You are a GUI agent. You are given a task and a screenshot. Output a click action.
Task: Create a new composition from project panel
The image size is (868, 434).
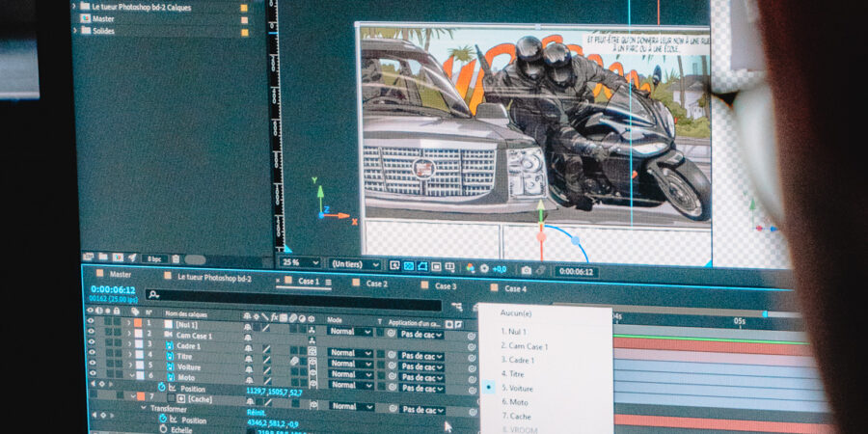pos(118,257)
